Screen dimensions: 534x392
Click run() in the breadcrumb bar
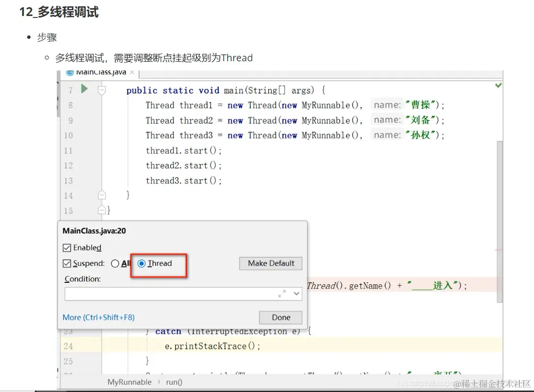[x=174, y=382]
